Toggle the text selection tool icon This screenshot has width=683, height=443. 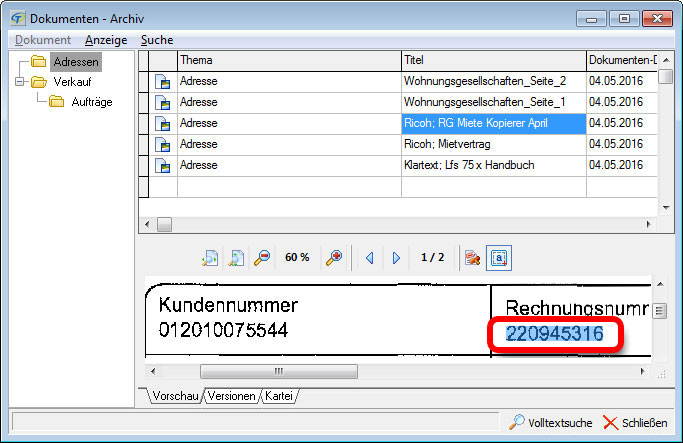[x=499, y=257]
